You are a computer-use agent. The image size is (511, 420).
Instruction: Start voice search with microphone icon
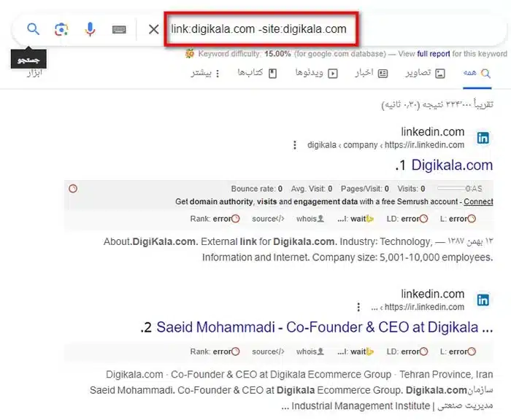(x=90, y=29)
